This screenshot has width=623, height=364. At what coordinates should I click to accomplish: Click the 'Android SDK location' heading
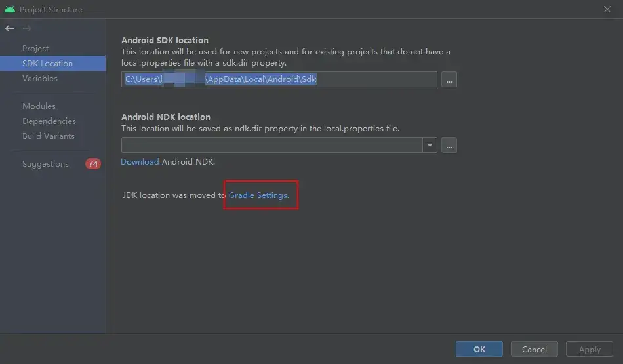165,40
